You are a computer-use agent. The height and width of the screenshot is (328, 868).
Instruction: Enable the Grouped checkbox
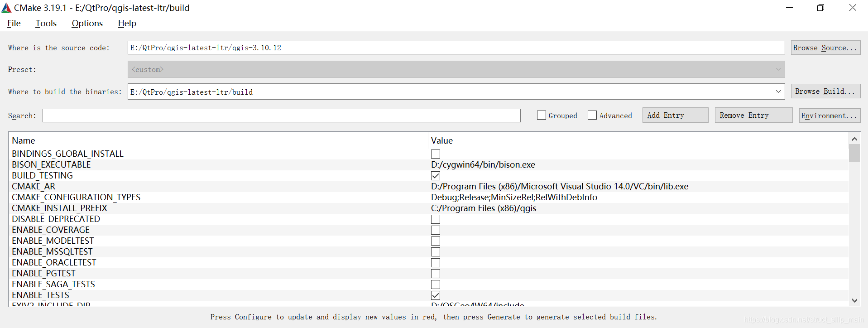[x=542, y=115]
